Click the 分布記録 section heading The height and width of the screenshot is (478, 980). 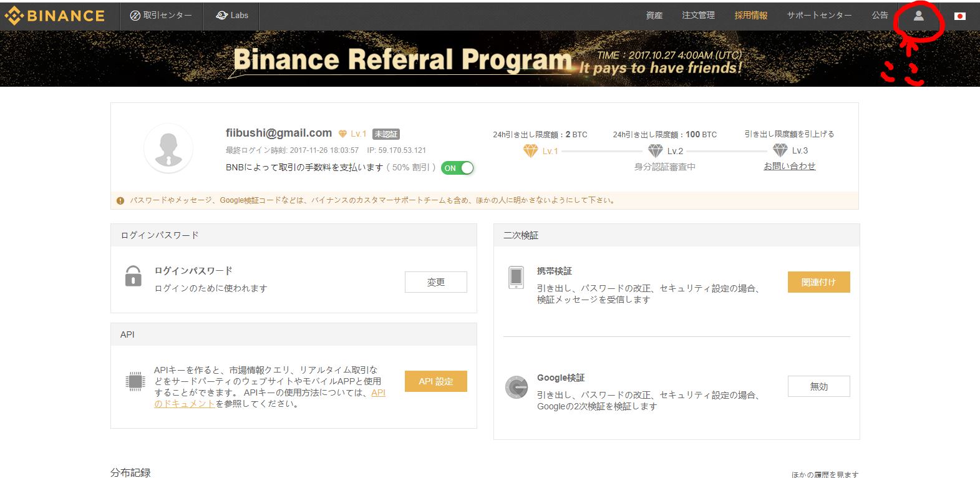click(x=130, y=472)
